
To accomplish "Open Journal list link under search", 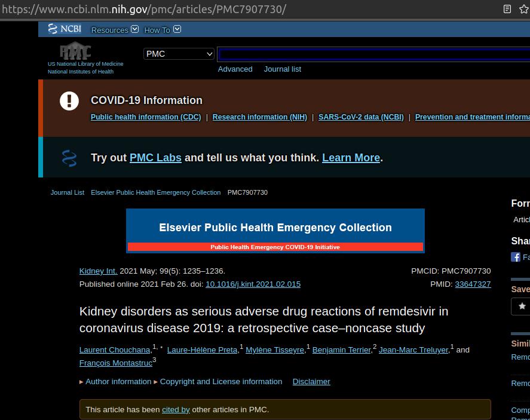I will (282, 69).
